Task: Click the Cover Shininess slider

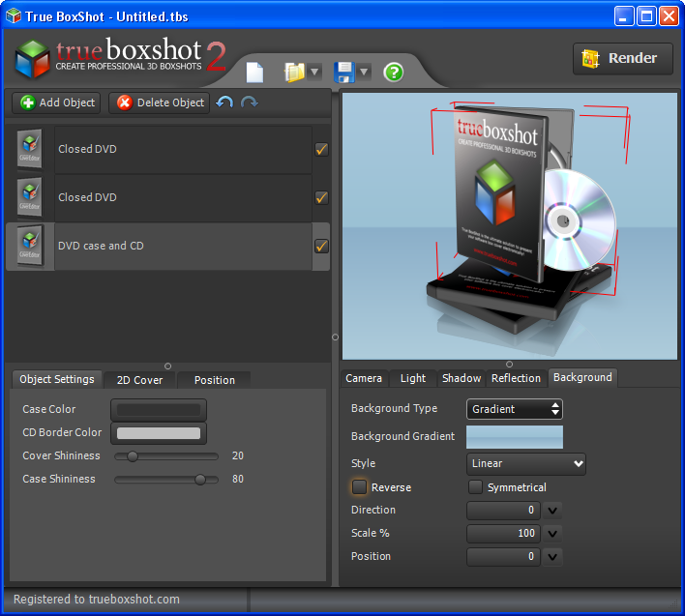Action: click(165, 455)
